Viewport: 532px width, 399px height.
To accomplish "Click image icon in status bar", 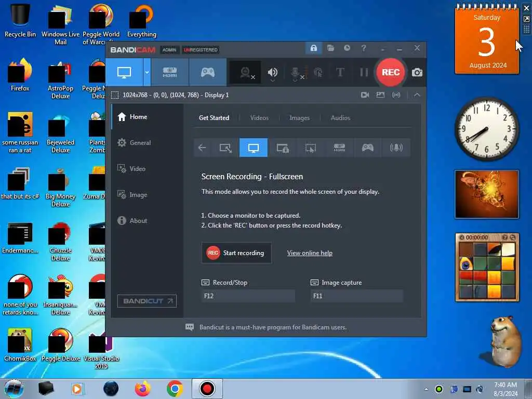I will 380,95.
